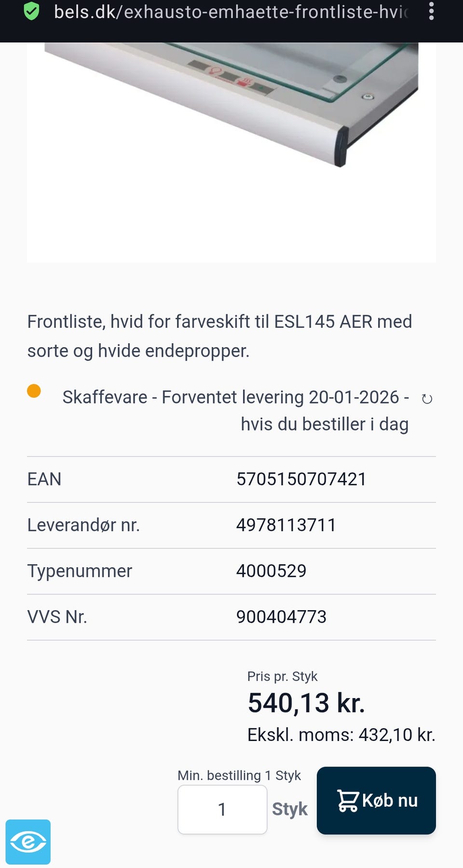Click the EAN number 5705150707421
Viewport: 463px width, 868px height.
click(x=301, y=479)
